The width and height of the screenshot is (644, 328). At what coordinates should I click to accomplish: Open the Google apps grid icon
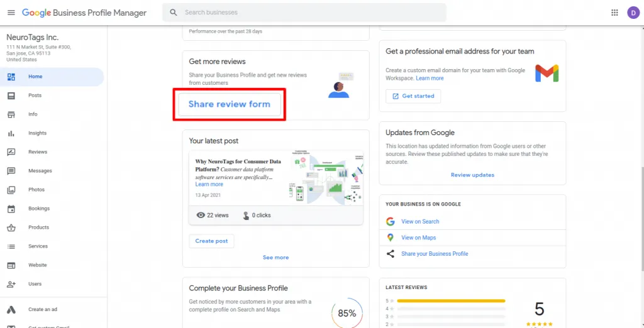tap(614, 13)
